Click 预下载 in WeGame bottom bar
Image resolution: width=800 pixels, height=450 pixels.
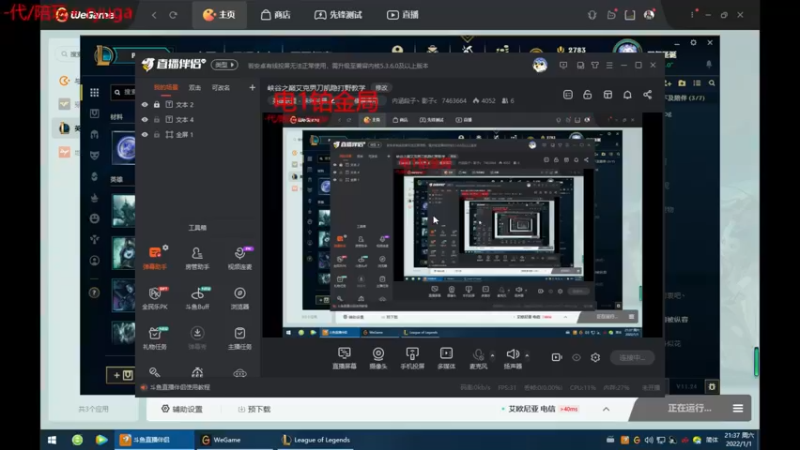point(254,409)
